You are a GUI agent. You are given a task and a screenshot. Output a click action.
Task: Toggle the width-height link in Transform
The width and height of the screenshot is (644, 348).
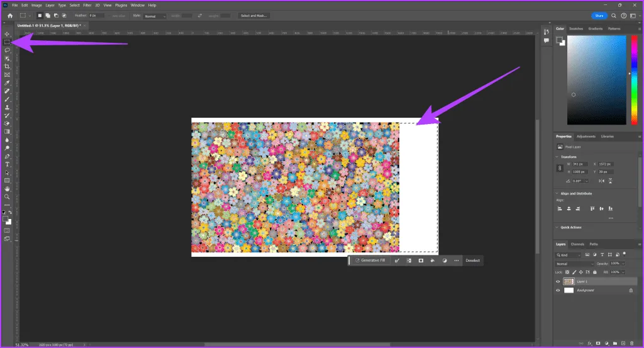[560, 169]
